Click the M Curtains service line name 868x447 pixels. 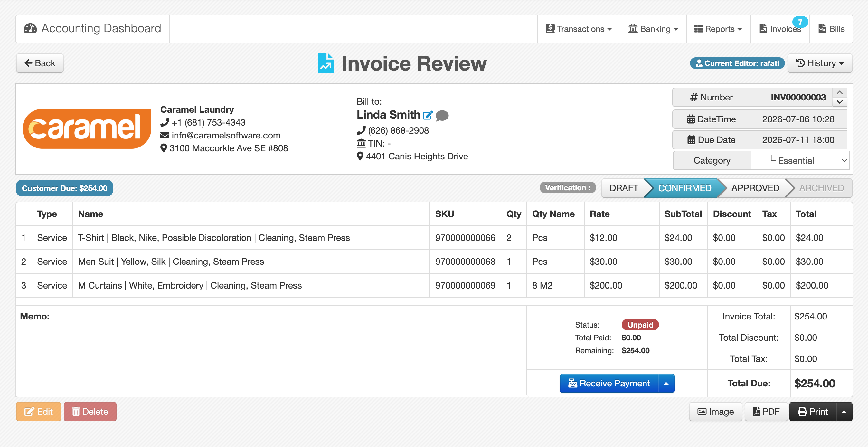pos(190,286)
